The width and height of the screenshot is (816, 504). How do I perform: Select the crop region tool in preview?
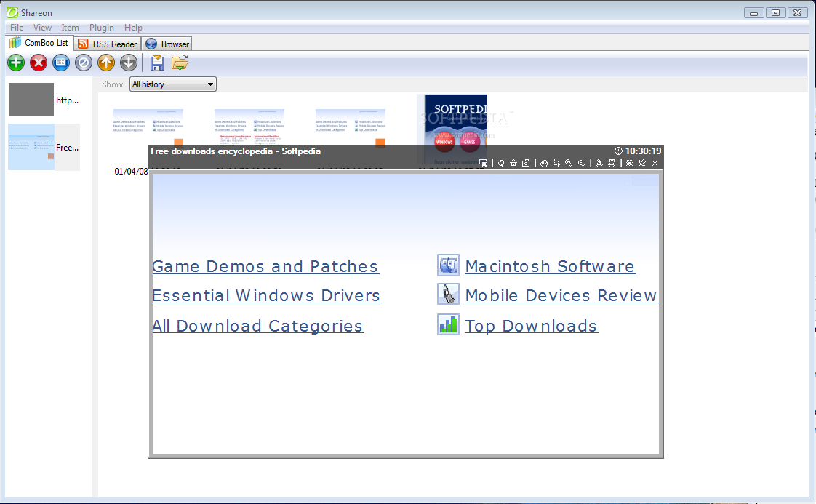556,163
